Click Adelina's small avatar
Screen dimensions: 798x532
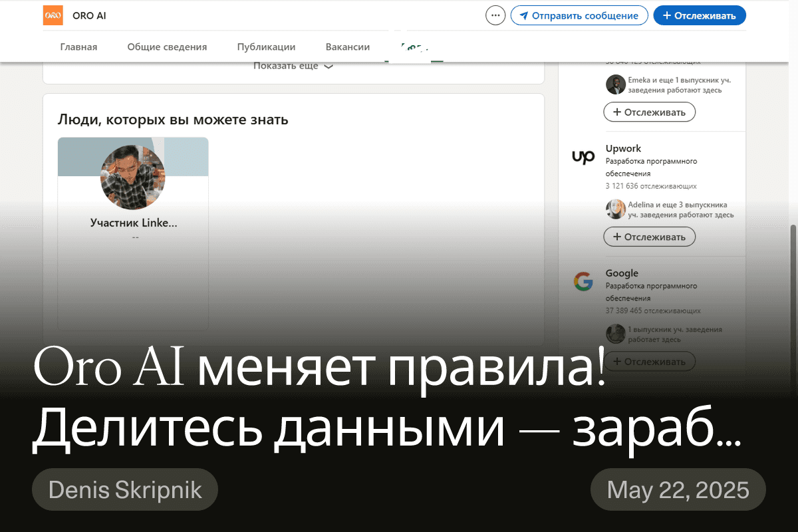coord(616,209)
